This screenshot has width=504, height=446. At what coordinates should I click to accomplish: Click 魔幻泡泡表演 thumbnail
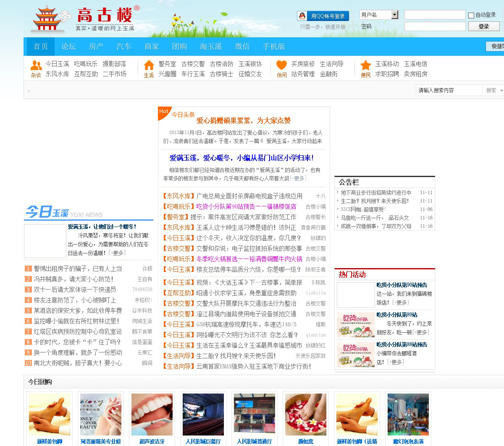click(x=408, y=414)
